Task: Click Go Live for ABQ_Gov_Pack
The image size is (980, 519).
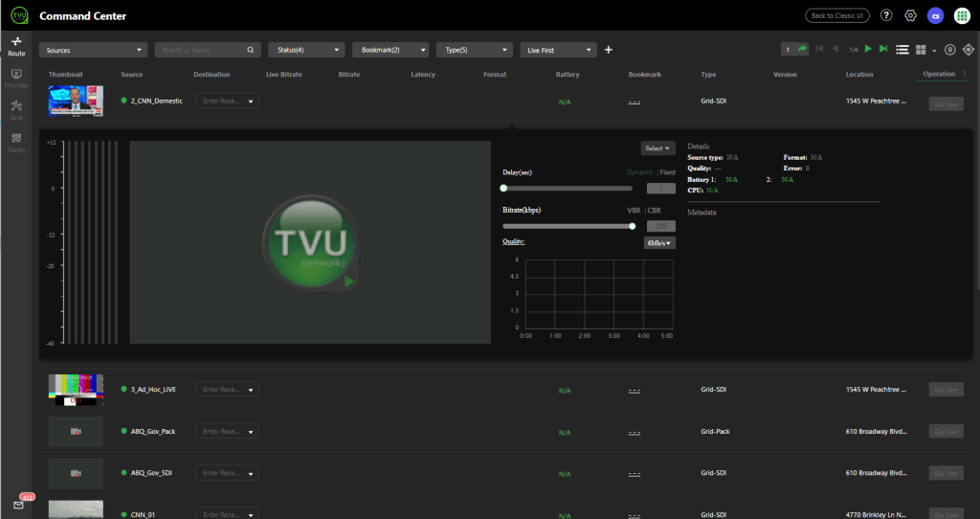Action: coord(946,432)
